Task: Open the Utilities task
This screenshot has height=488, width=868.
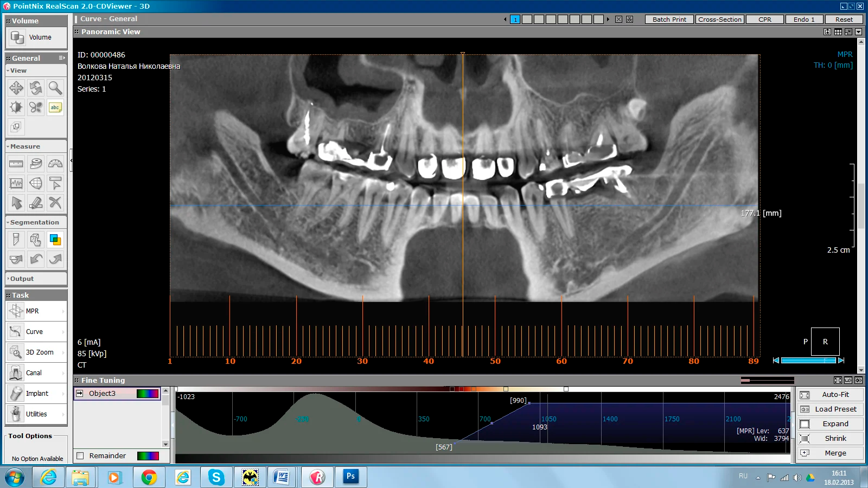Action: (36, 414)
